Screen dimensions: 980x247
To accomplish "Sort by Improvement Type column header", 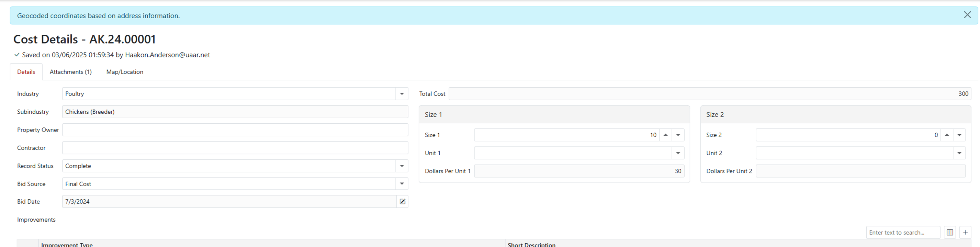I will [67, 244].
